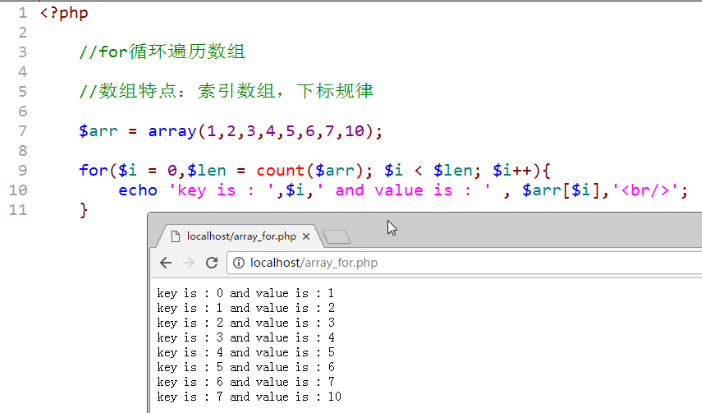The image size is (702, 413).
Task: Close the localhost/array_for.php tab
Action: pos(308,237)
